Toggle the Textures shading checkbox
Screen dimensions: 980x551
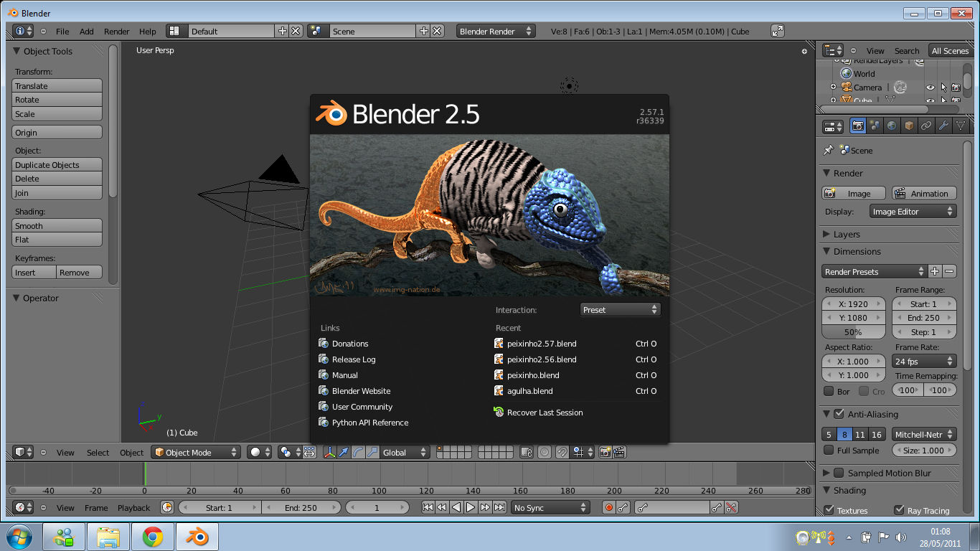(x=829, y=510)
